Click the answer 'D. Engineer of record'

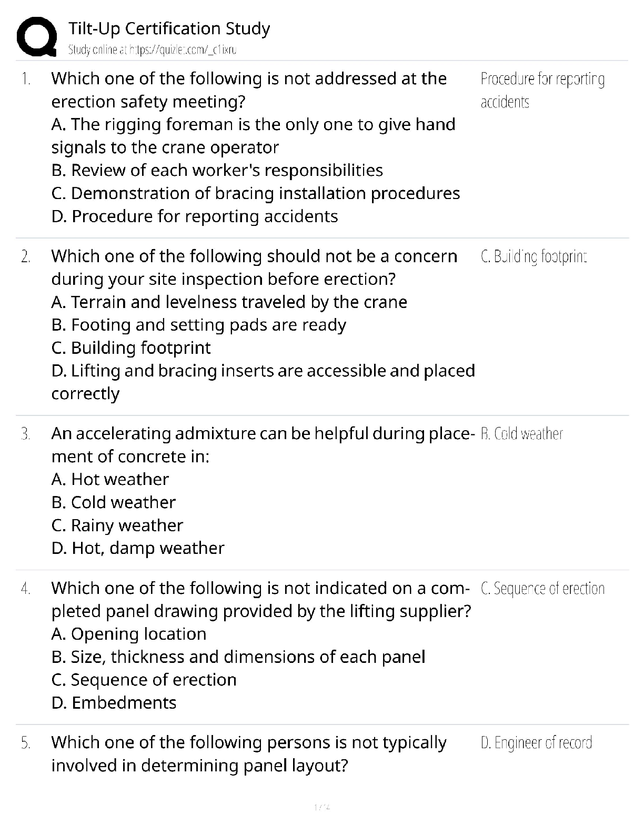(x=536, y=742)
